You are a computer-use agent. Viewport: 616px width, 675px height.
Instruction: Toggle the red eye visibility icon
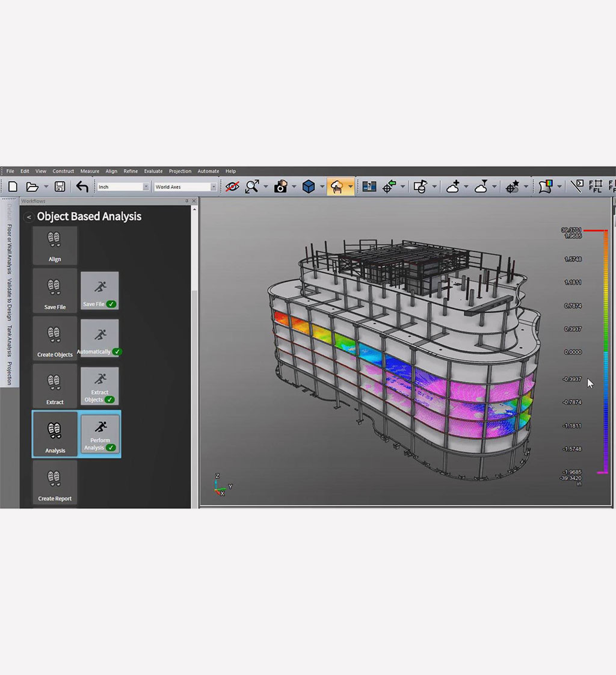click(x=232, y=187)
